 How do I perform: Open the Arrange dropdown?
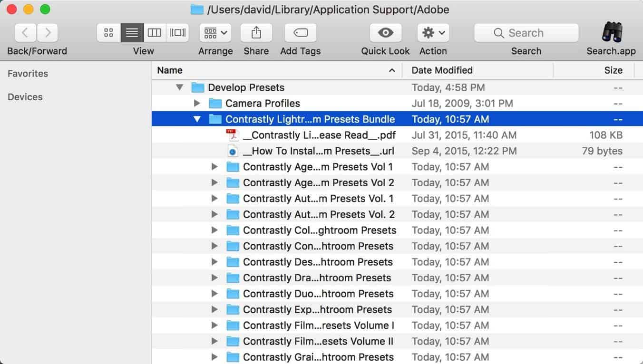click(x=215, y=33)
